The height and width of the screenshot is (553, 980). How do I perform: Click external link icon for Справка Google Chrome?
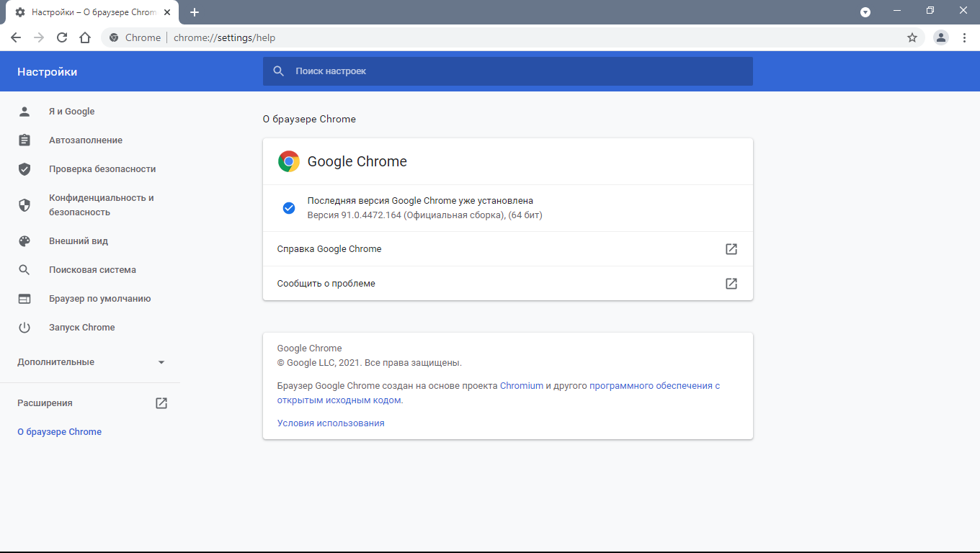click(x=731, y=249)
